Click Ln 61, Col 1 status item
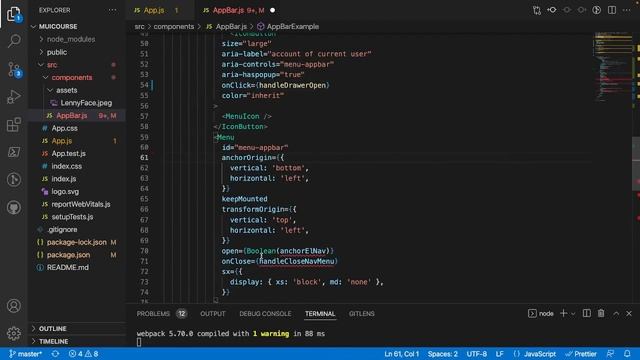This screenshot has height=360, width=640. pos(401,353)
